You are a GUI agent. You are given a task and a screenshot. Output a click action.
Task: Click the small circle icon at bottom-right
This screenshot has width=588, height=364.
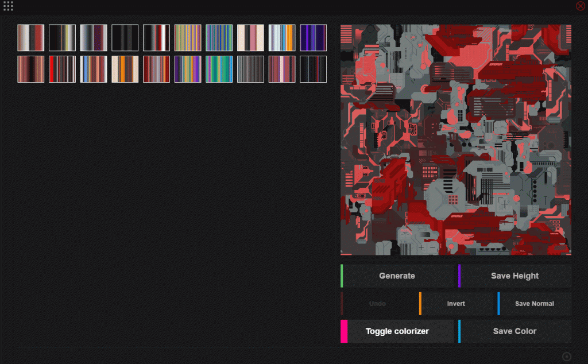click(567, 357)
